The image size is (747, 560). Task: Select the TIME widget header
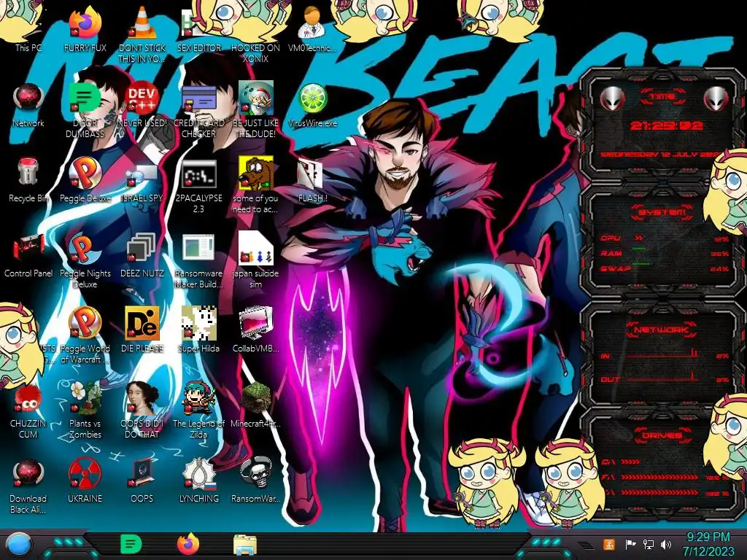662,97
